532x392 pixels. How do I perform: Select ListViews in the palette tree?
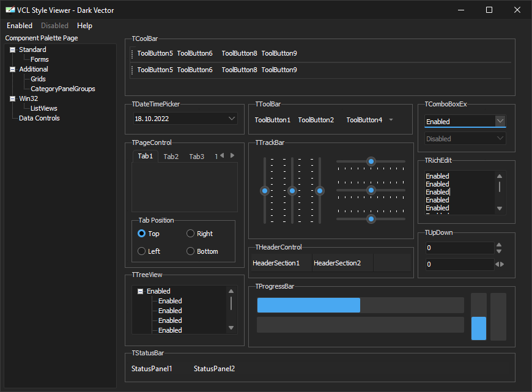tap(44, 109)
